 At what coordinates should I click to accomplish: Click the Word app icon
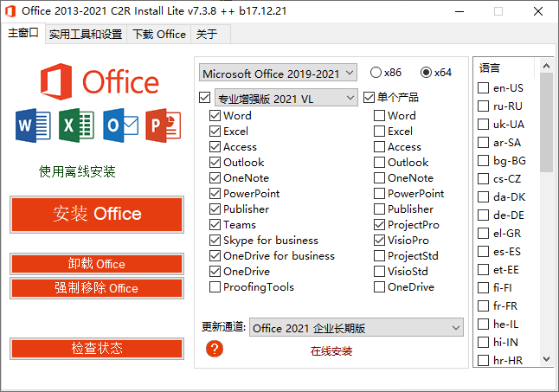click(32, 126)
